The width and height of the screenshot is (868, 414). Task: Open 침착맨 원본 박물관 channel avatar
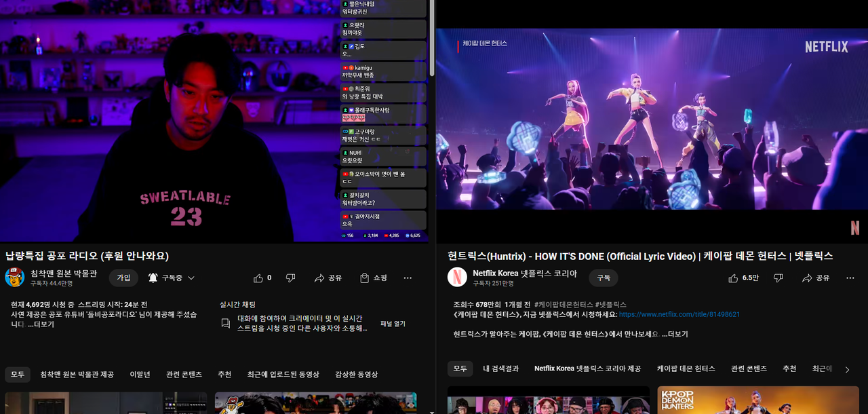point(15,277)
